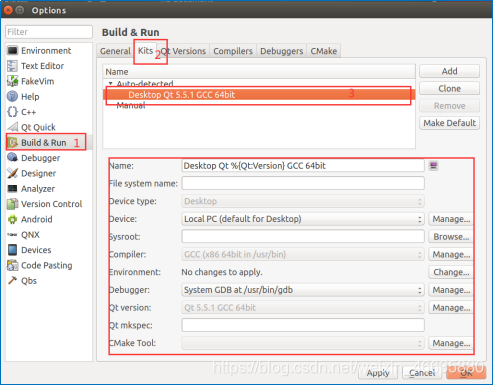Viewport: 494px width, 386px height.
Task: Collapse the Auto-detected kits group
Action: (110, 83)
